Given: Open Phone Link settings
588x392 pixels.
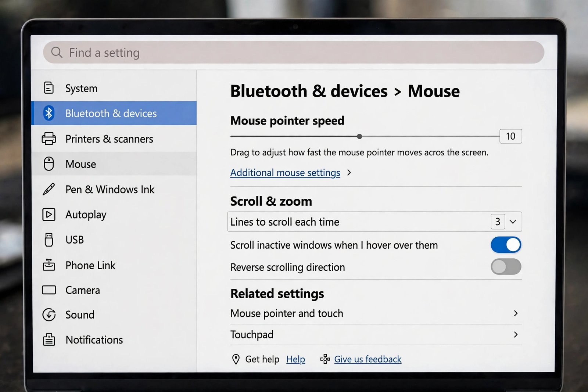Looking at the screenshot, I should (x=114, y=265).
